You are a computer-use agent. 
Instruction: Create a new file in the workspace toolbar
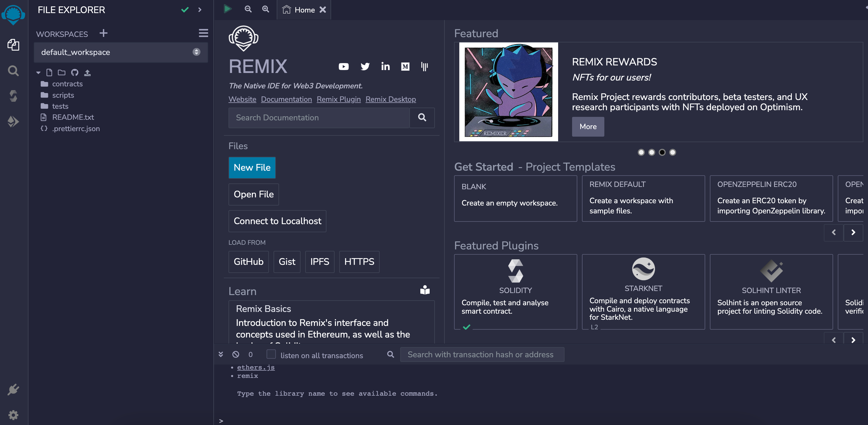point(49,72)
